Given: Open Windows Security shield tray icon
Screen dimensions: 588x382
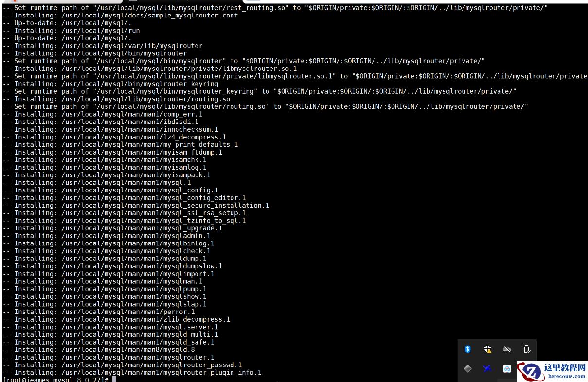Looking at the screenshot, I should click(487, 349).
